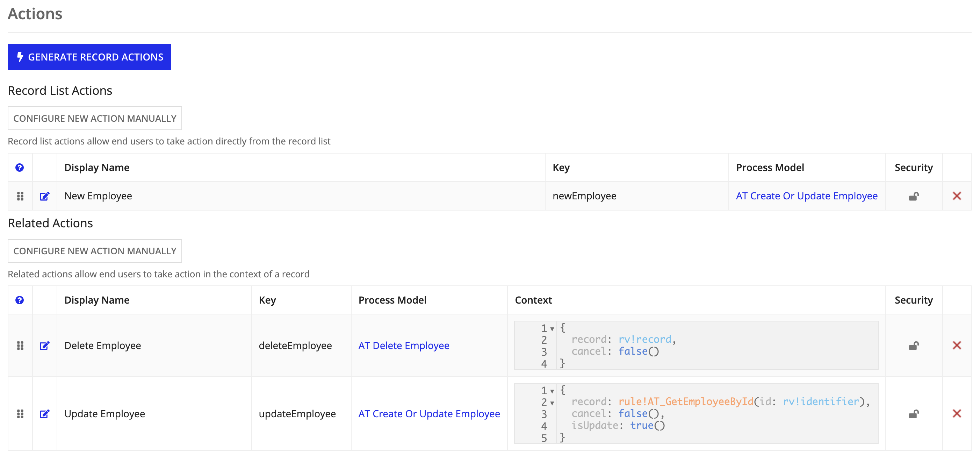The width and height of the screenshot is (980, 454).
Task: Open AT Delete Employee process model
Action: coord(404,346)
